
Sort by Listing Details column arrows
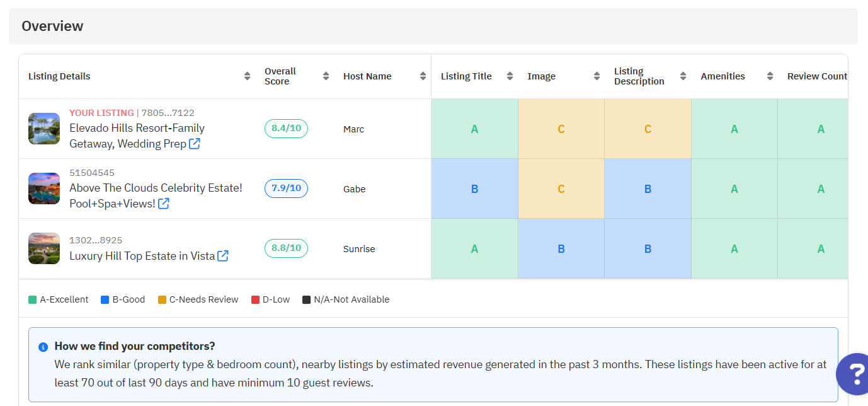(247, 76)
